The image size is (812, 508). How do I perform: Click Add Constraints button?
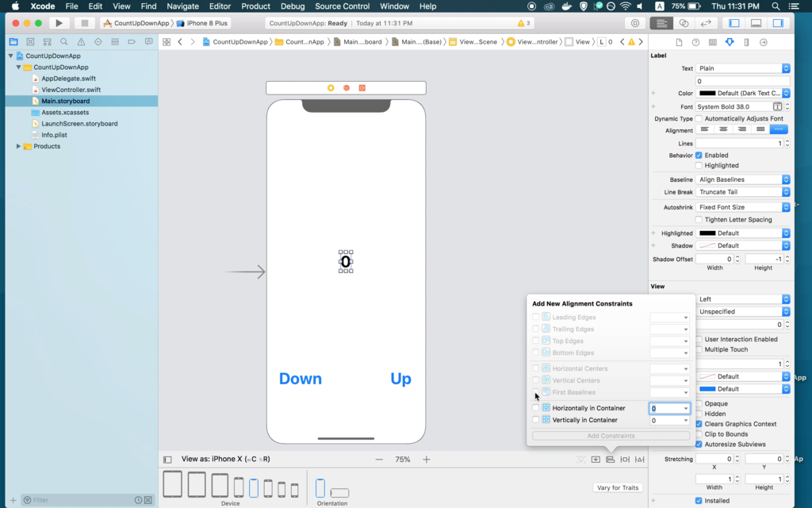(x=611, y=436)
